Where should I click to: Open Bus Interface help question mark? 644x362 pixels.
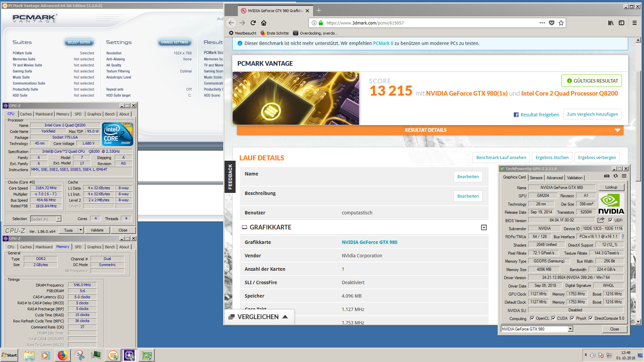point(623,237)
